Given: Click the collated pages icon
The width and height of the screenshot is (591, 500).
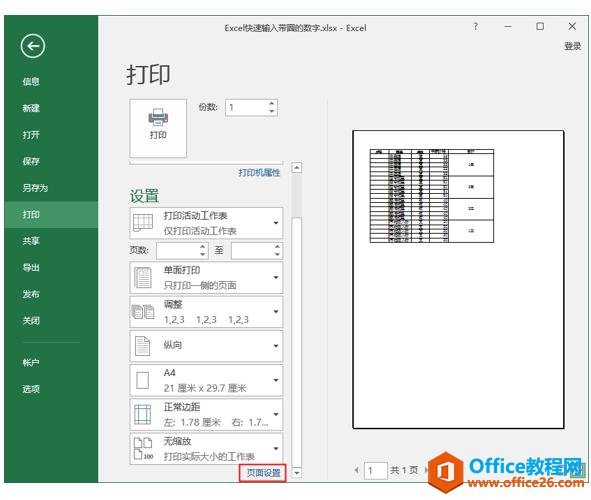Looking at the screenshot, I should 143,312.
